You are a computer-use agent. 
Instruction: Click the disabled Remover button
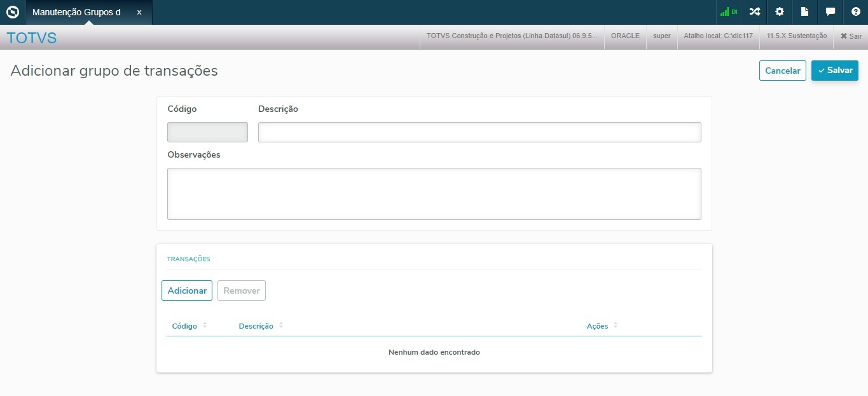click(242, 290)
